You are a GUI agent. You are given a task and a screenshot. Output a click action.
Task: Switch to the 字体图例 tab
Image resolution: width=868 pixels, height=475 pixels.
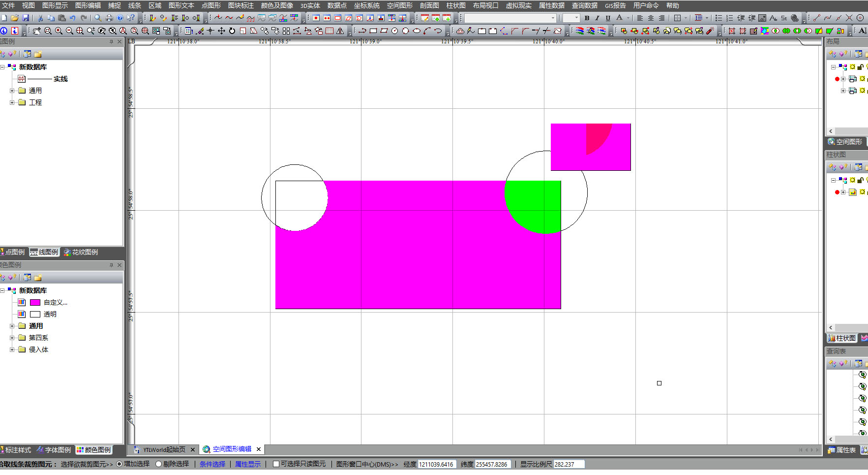pyautogui.click(x=54, y=450)
